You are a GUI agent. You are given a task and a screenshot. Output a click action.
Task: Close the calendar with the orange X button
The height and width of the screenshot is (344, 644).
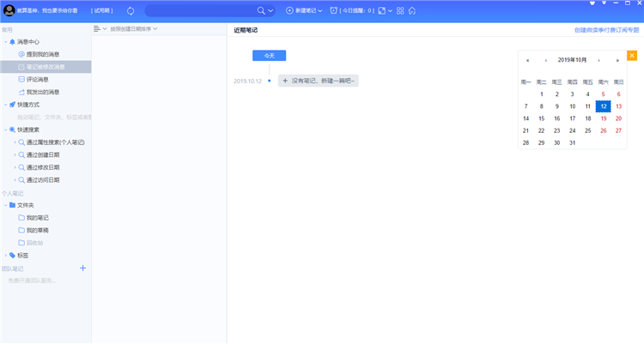(632, 56)
